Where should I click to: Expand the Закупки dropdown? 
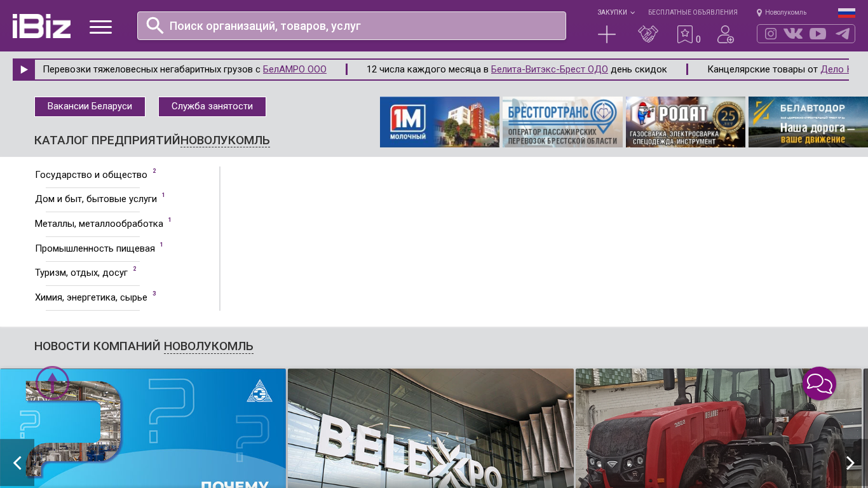(x=616, y=12)
